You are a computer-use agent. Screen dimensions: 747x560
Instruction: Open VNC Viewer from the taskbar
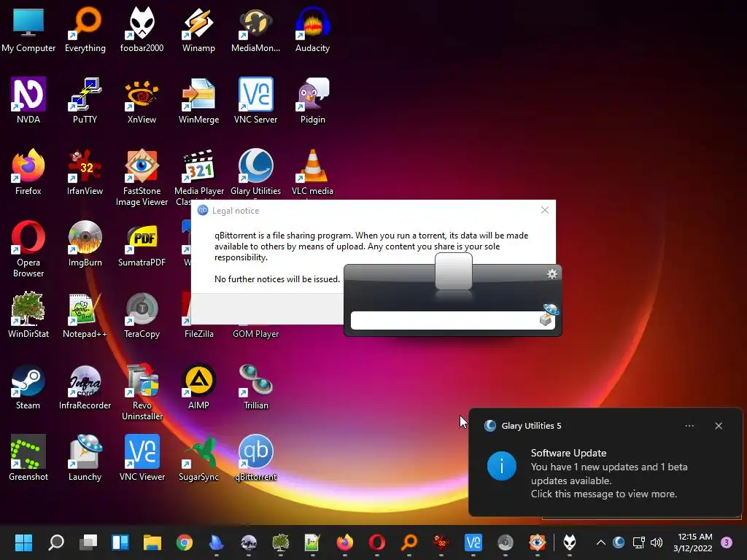[x=473, y=542]
